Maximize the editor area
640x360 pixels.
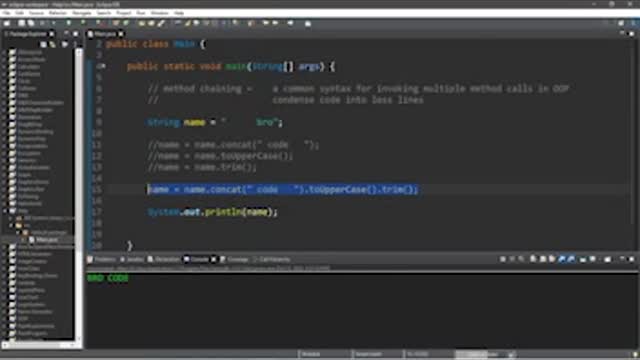point(631,33)
